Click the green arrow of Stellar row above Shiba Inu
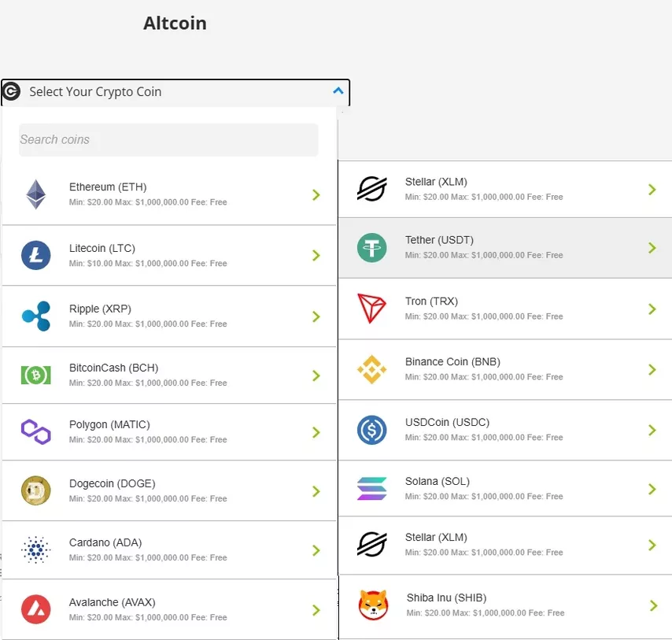Screen dimensions: 672x640 coord(652,546)
